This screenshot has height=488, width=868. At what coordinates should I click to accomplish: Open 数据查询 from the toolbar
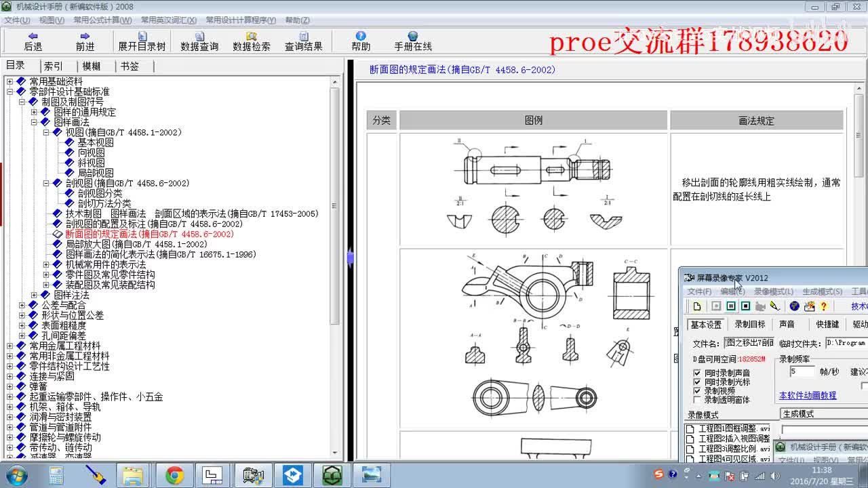click(x=199, y=41)
